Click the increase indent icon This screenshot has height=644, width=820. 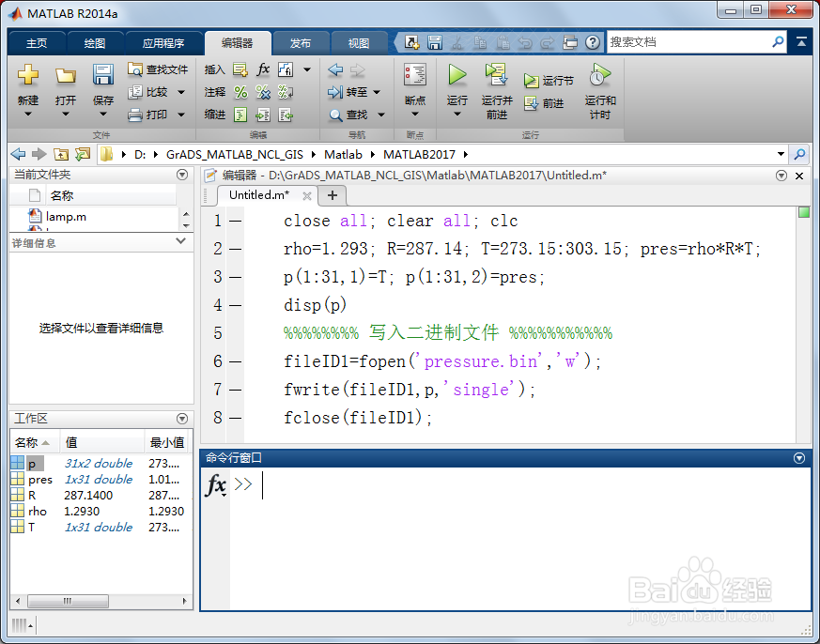click(263, 115)
